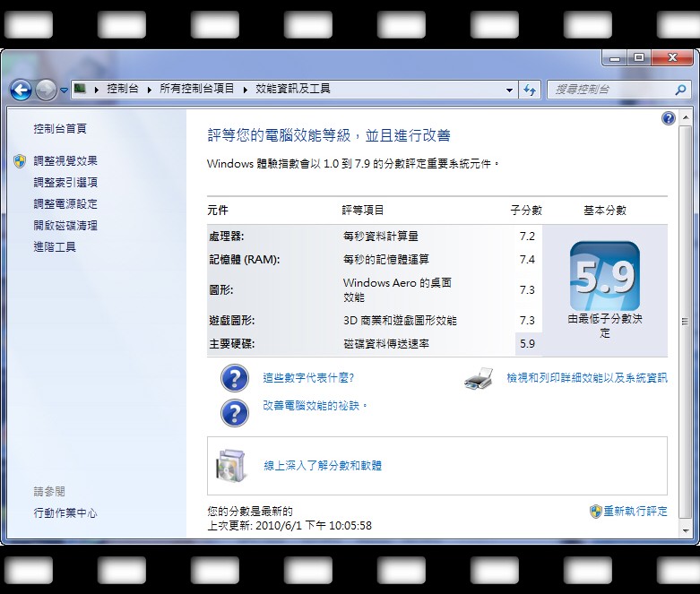700x594 pixels.
Task: Select the 主要硬碟 row label
Action: tap(232, 344)
